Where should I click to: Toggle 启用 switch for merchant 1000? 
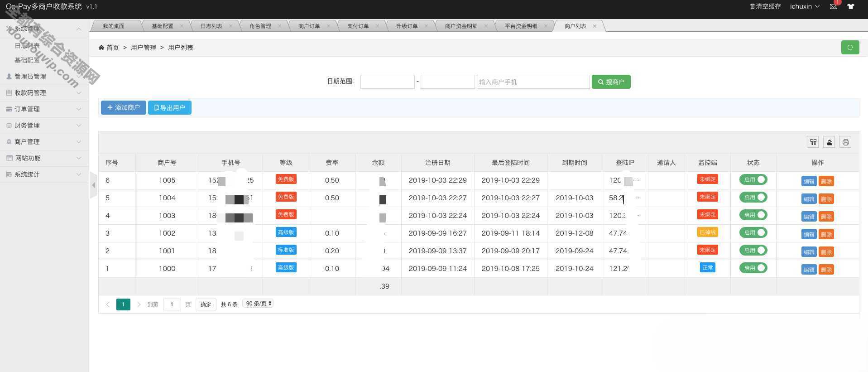[753, 268]
